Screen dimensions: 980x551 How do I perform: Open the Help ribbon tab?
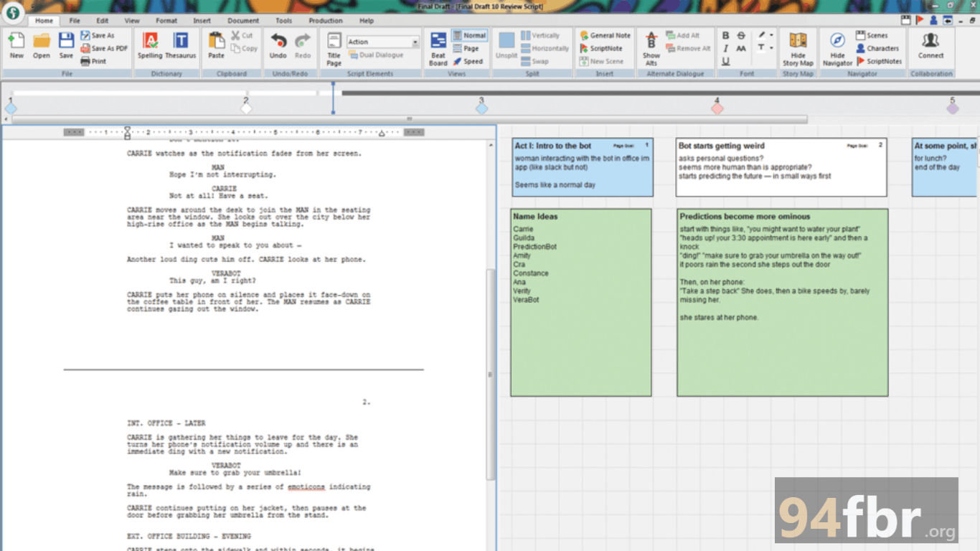367,21
